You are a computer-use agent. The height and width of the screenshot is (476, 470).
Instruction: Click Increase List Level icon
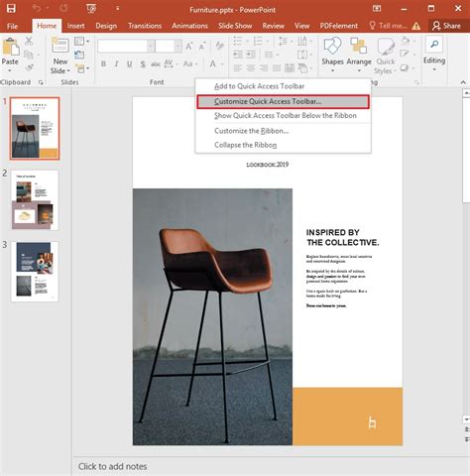tap(251, 55)
